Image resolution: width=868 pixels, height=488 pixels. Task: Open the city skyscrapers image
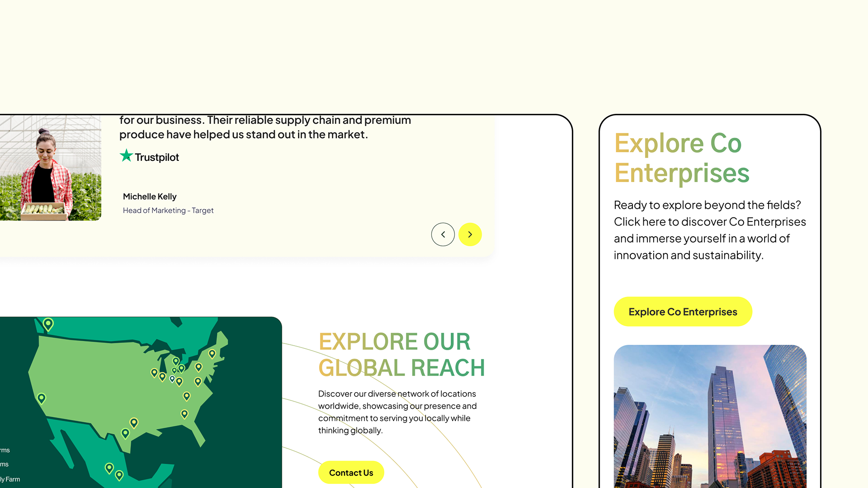tap(710, 416)
